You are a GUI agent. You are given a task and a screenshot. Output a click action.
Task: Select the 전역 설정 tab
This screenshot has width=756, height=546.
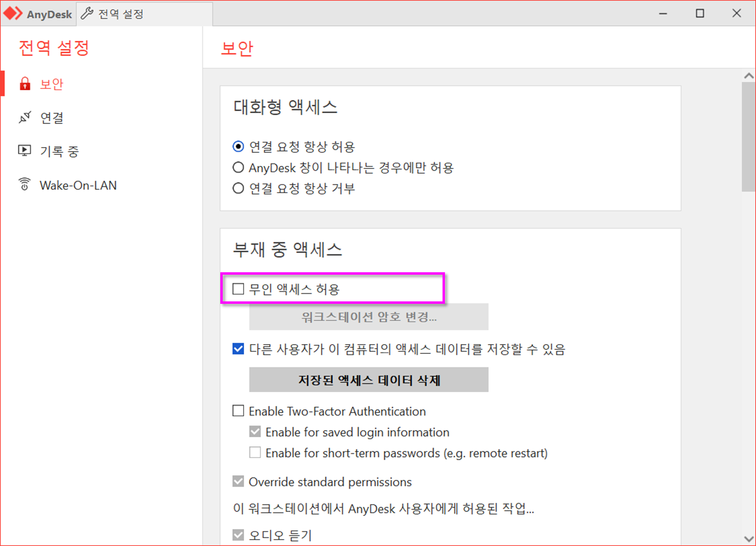tap(145, 14)
